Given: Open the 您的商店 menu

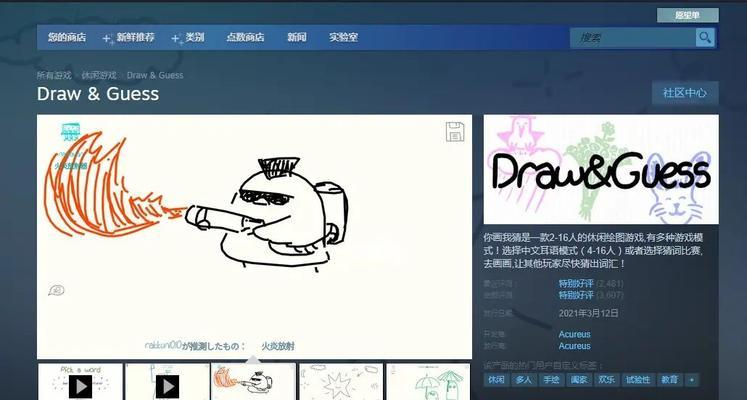Looking at the screenshot, I should (67, 37).
